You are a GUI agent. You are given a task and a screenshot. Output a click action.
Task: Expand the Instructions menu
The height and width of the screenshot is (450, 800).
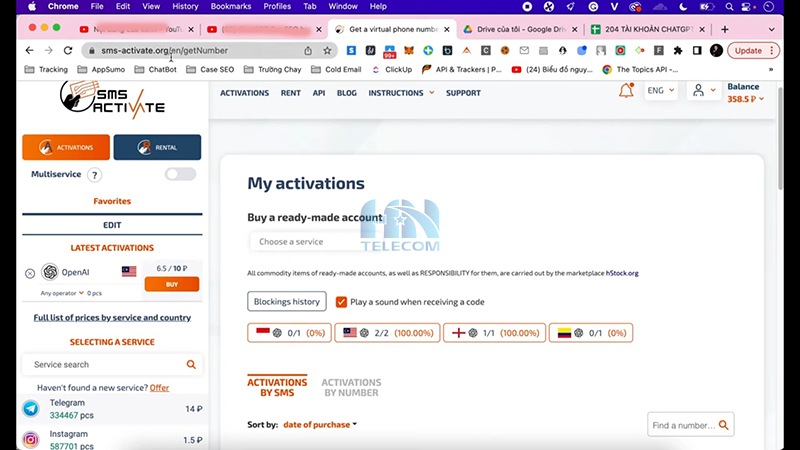(x=401, y=93)
